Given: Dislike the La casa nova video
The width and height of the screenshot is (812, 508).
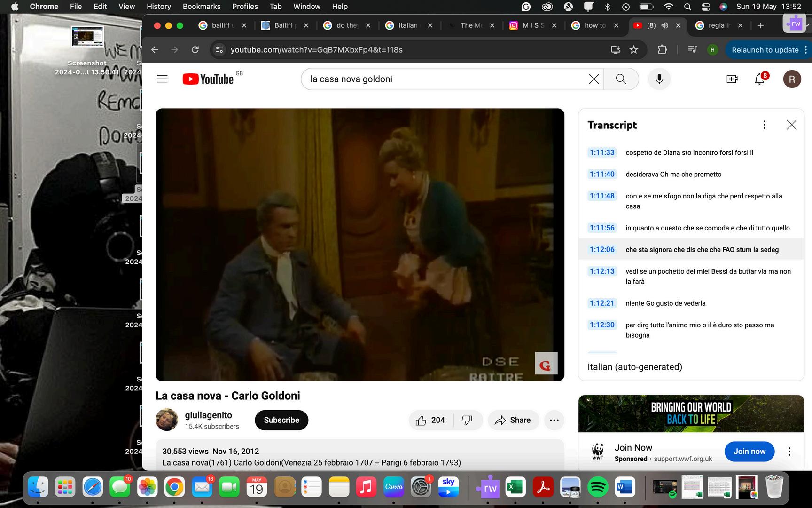Looking at the screenshot, I should pos(467,420).
